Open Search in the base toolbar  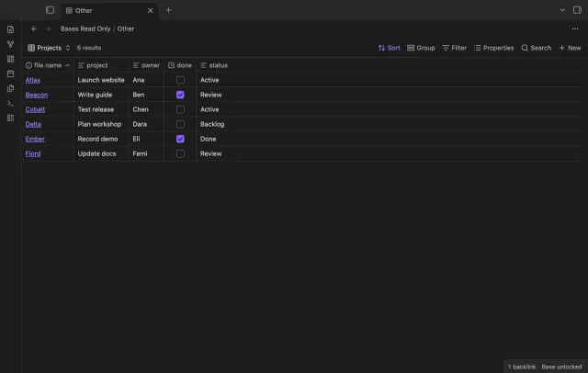pyautogui.click(x=537, y=48)
